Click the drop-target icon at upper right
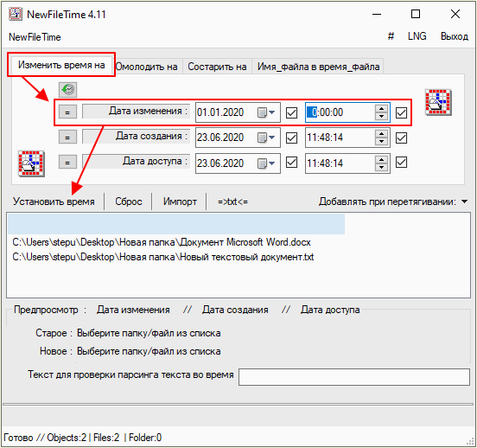This screenshot has height=448, width=477. coord(438,102)
